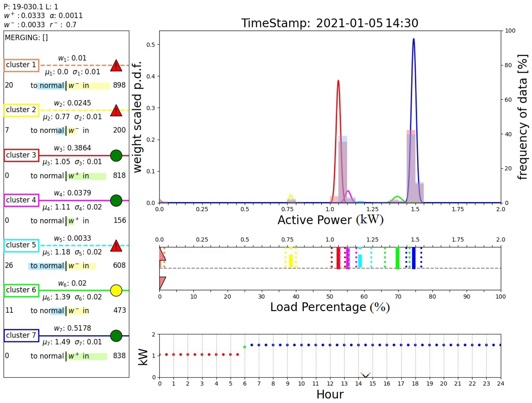Click the solid green bar at 70% load
This screenshot has width=532, height=403.
(397, 258)
